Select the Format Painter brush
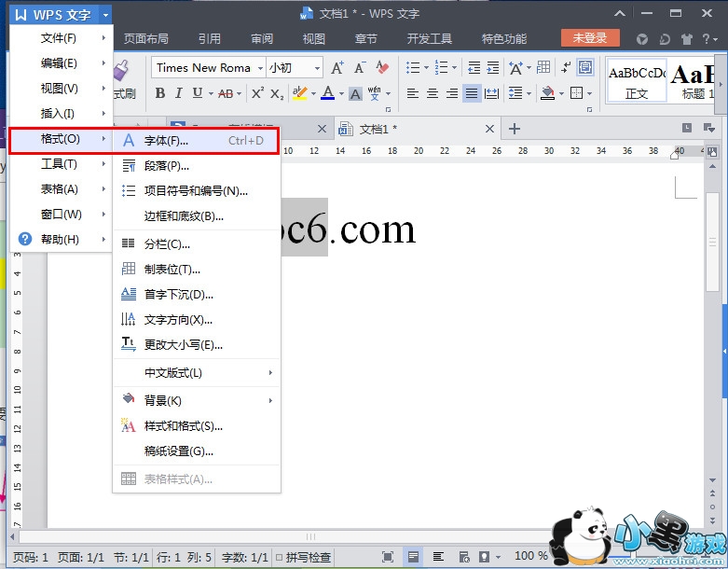728x569 pixels. pos(121,71)
